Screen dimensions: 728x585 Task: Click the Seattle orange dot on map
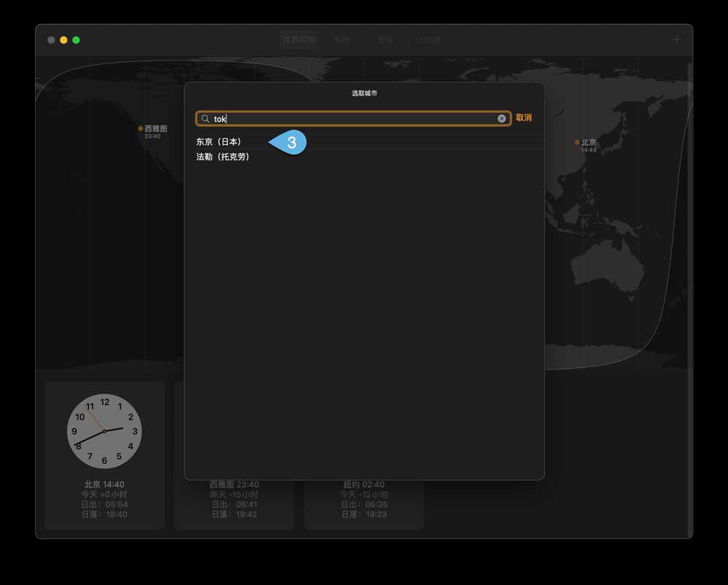pyautogui.click(x=141, y=128)
